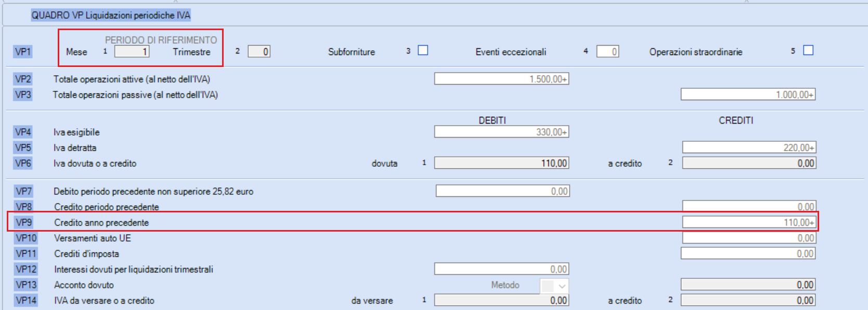
Task: Click the VP13 Acconto dovuto amount field
Action: pos(748,285)
